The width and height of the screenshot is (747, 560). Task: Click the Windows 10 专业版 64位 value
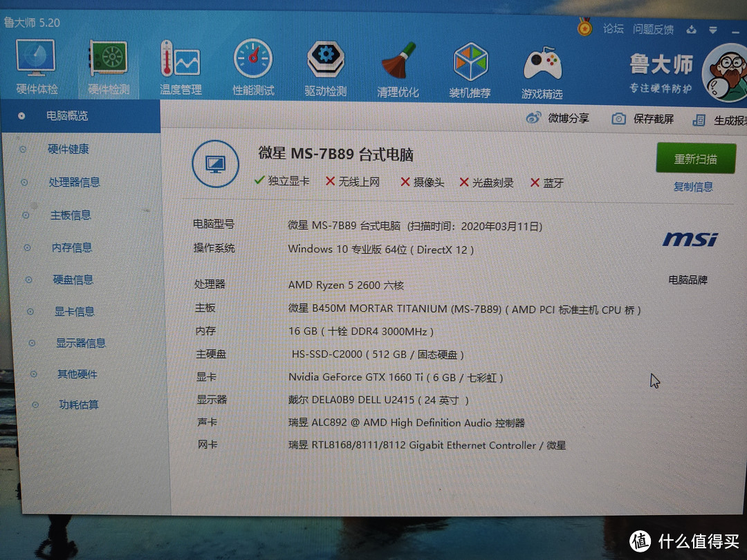click(380, 250)
